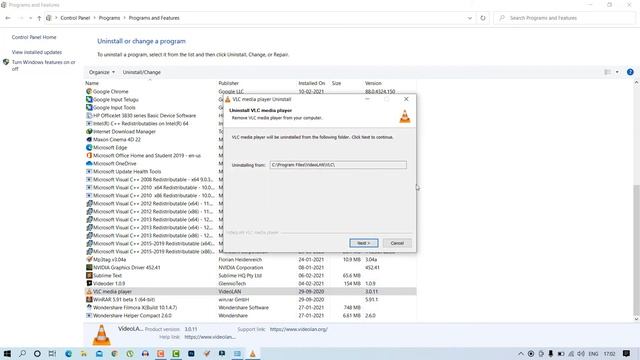This screenshot has width=640, height=360.
Task: Select Microsoft OneDrive entry
Action: pyautogui.click(x=114, y=164)
